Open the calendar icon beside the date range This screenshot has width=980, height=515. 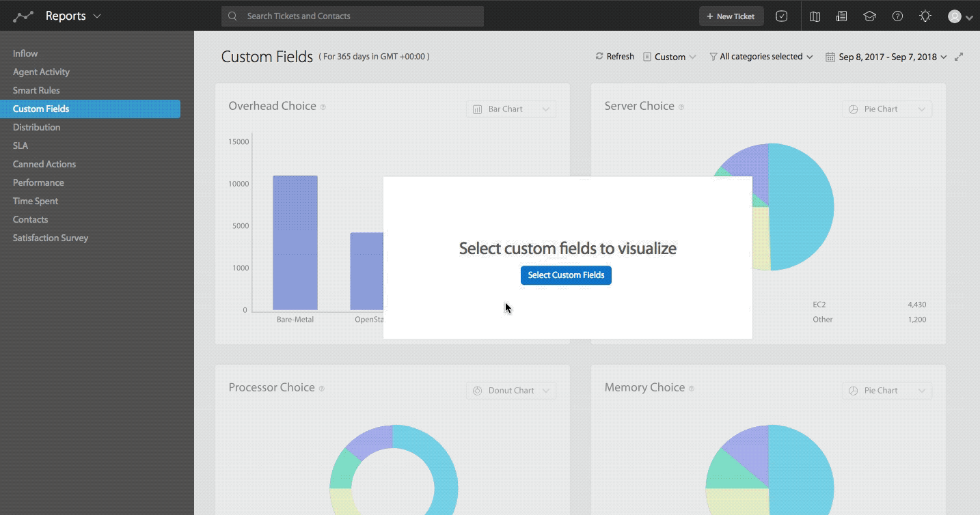coord(830,57)
